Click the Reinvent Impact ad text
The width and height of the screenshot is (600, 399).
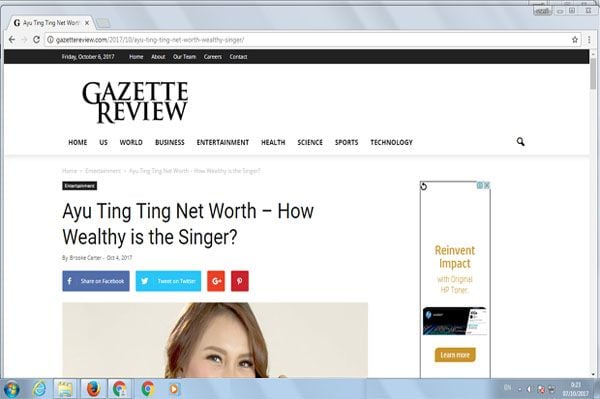pyautogui.click(x=455, y=257)
